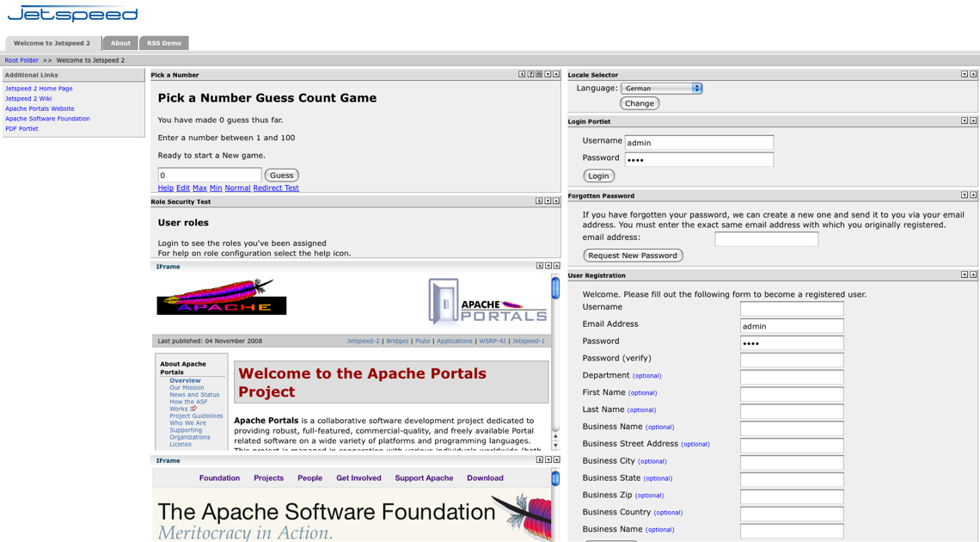
Task: Minimize the first IFrame portlet
Action: (548, 266)
